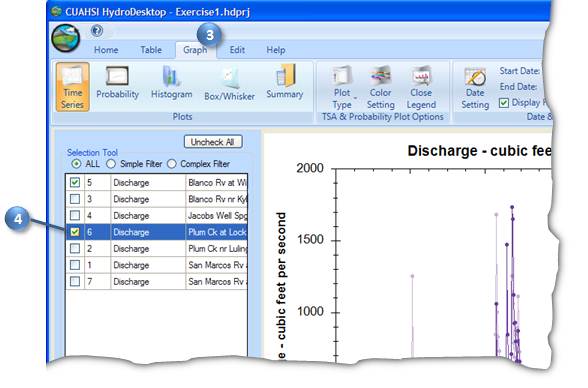Check the series 3 Blanco Rv nr Kyle checkbox
The image size is (588, 388).
pyautogui.click(x=75, y=199)
